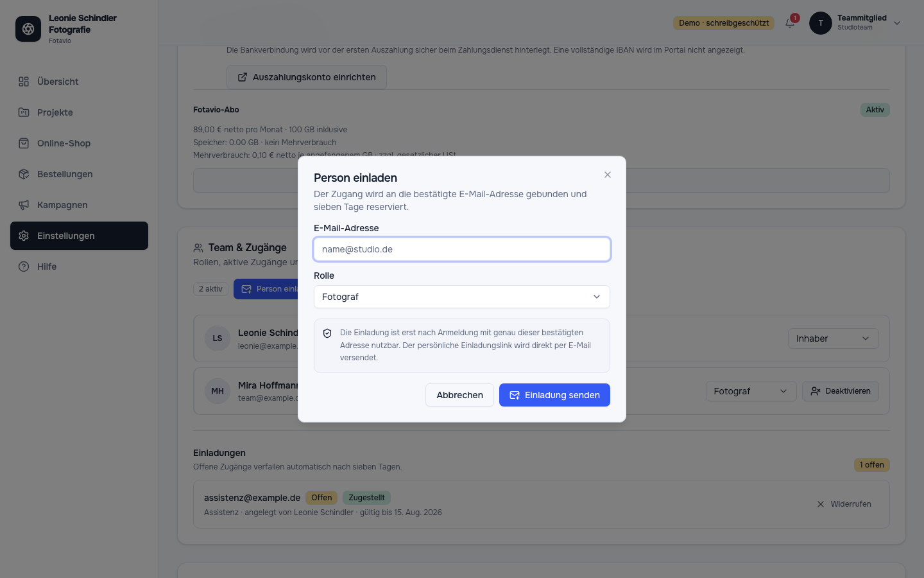Image resolution: width=924 pixels, height=578 pixels.
Task: Open the Inhaber role dropdown
Action: click(x=833, y=338)
